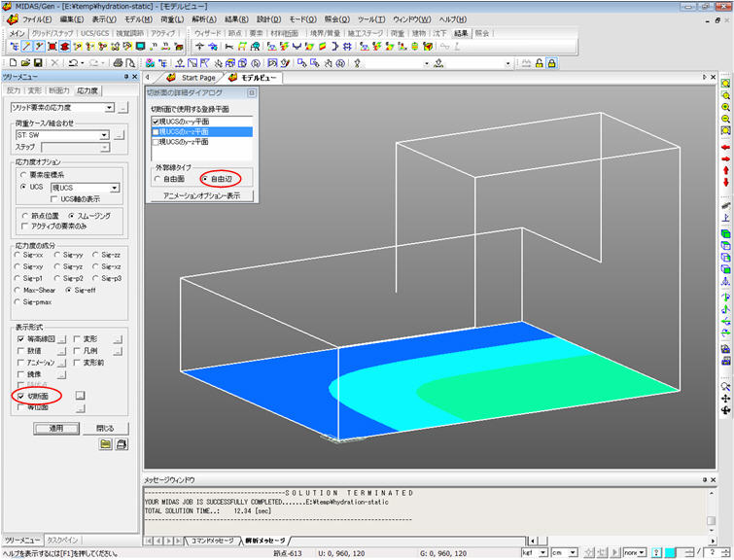
Task: Open the ファイル(F) menu
Action: coord(37,19)
